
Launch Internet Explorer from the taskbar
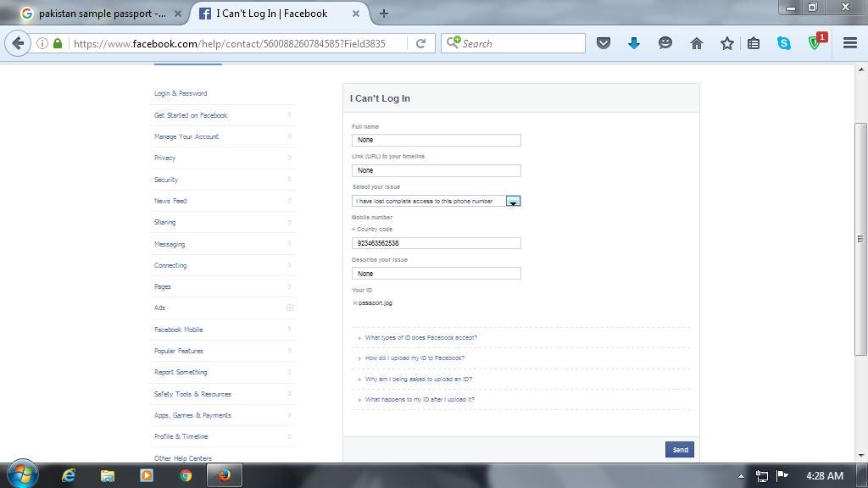coord(69,475)
